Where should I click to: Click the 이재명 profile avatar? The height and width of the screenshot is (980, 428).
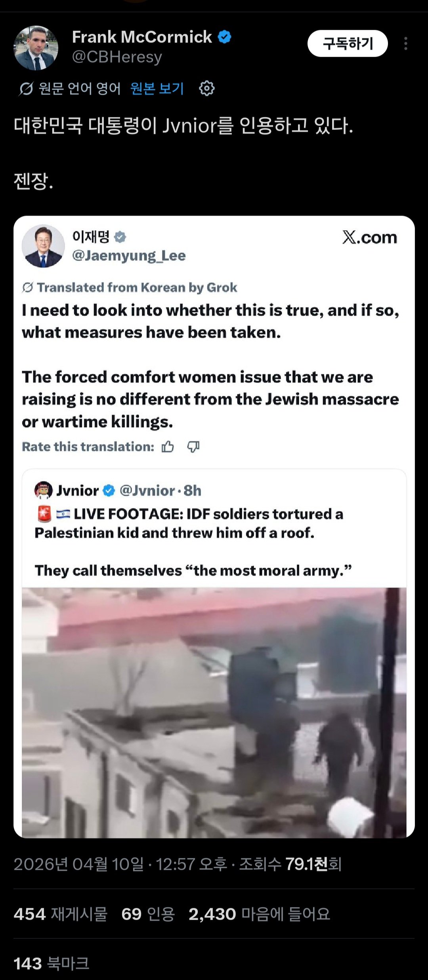click(43, 246)
